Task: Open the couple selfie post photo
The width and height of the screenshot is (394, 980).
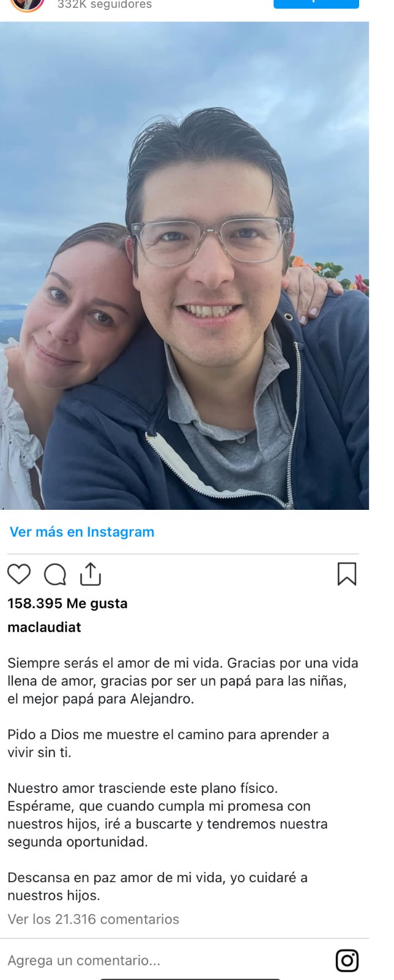Action: click(184, 266)
